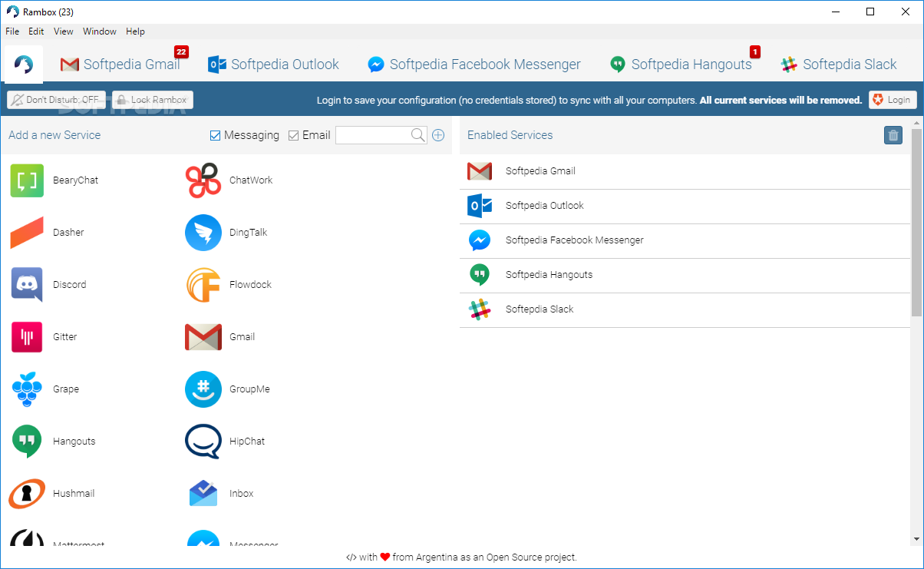This screenshot has width=924, height=569.
Task: Select Softpedia Slack in Enabled Services
Action: [685, 309]
